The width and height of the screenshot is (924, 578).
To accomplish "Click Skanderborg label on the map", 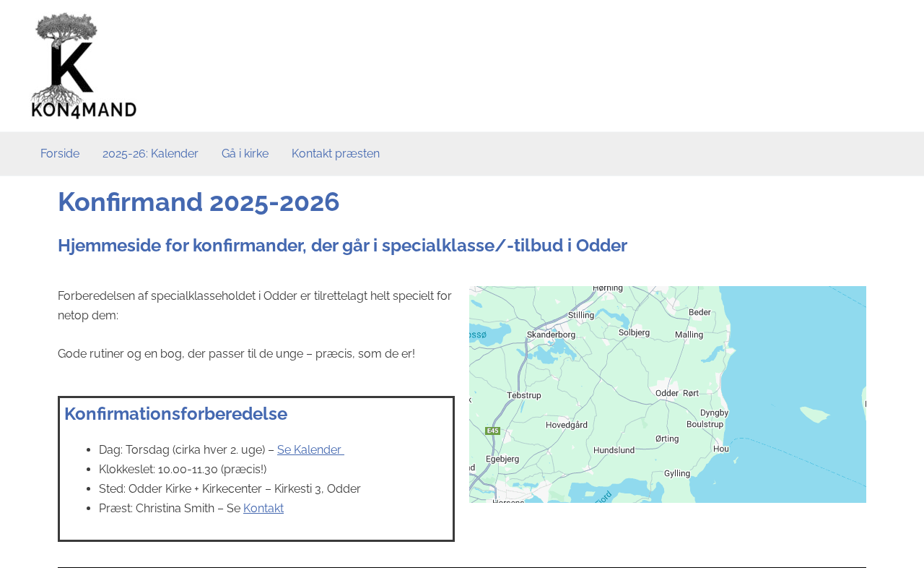I will [552, 335].
